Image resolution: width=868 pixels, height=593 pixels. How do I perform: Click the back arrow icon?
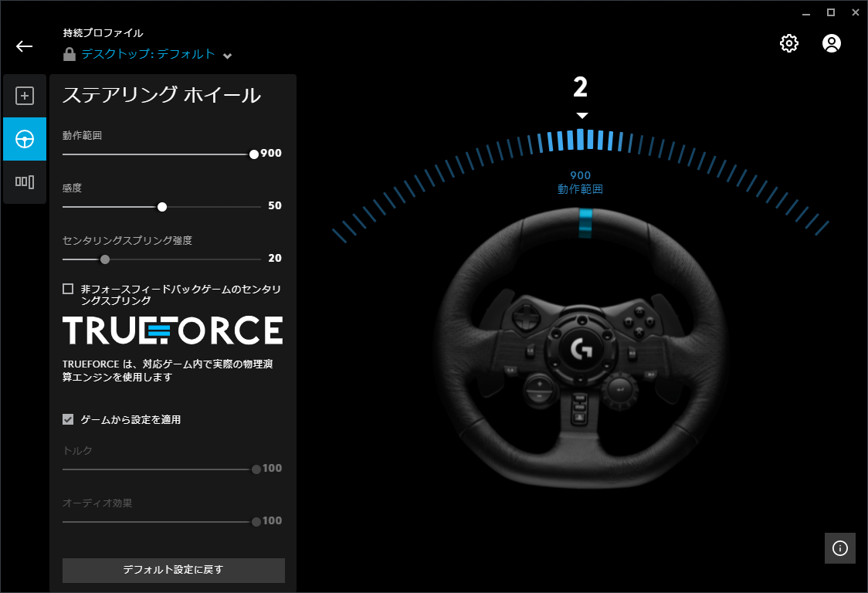click(x=25, y=46)
